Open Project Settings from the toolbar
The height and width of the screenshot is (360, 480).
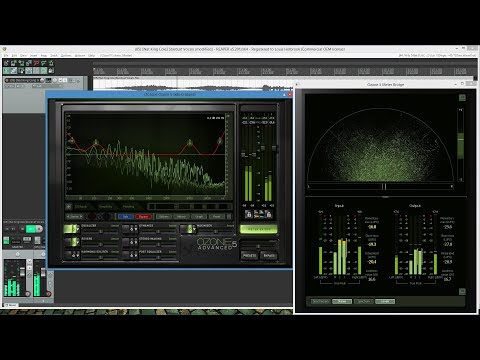29,63
